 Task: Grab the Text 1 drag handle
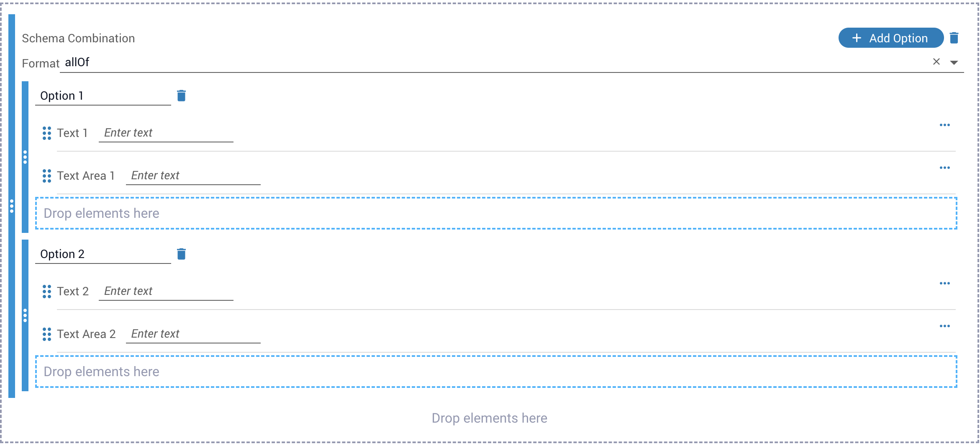tap(47, 133)
